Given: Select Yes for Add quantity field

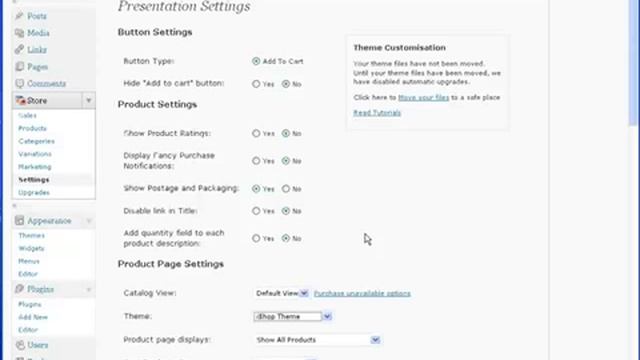Looking at the screenshot, I should (x=256, y=238).
